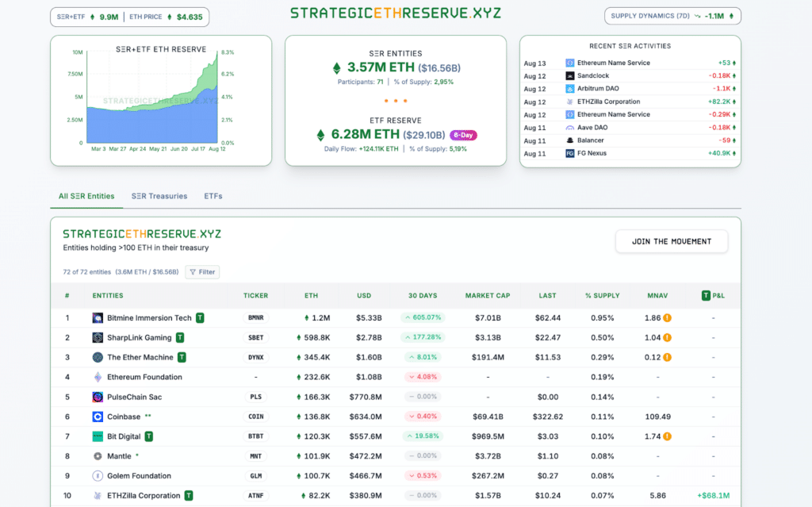Click the 177.28% 30-day change pill
The height and width of the screenshot is (507, 812).
coord(423,337)
